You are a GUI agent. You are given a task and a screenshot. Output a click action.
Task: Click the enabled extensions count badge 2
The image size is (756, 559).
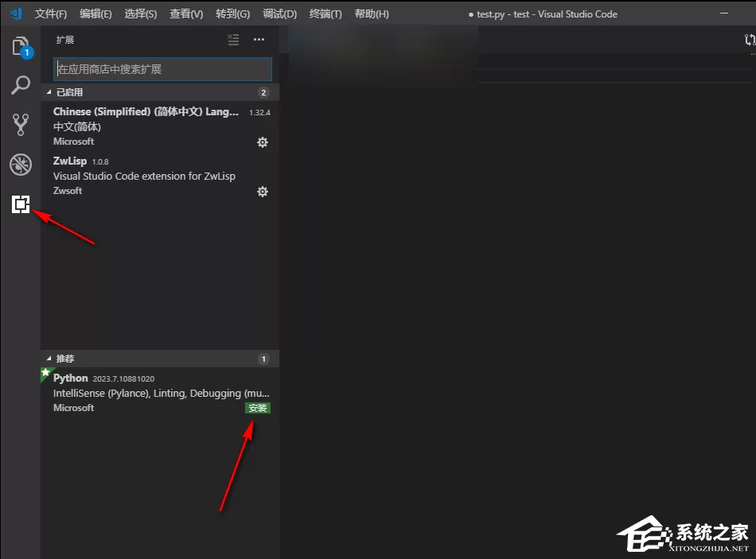pos(263,92)
